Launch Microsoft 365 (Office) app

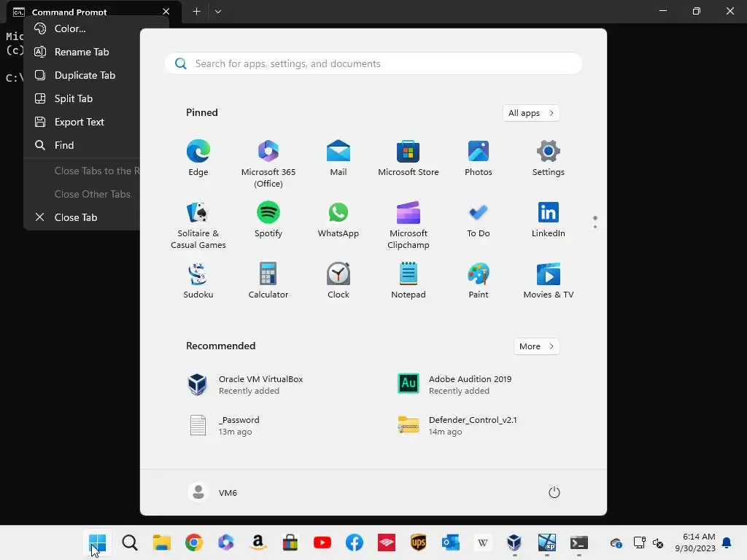(x=268, y=163)
